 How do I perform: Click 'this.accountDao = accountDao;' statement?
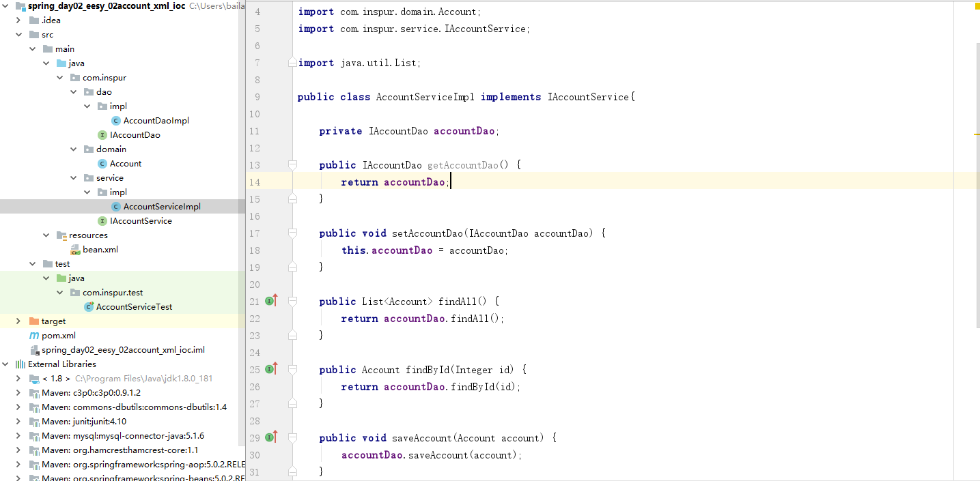[x=425, y=250]
